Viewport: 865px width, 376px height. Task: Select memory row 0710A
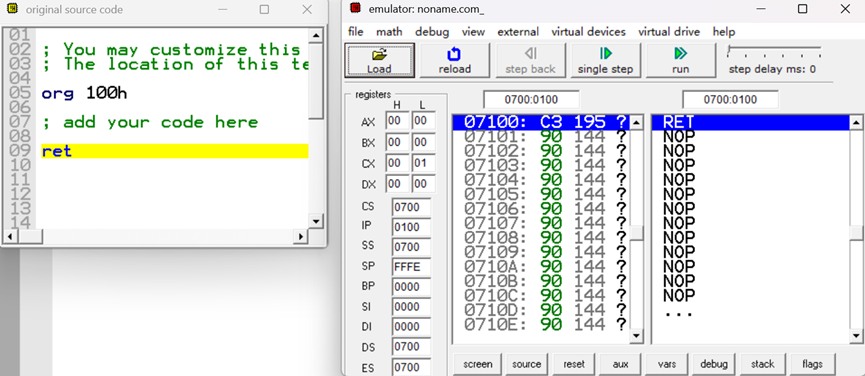pos(541,266)
